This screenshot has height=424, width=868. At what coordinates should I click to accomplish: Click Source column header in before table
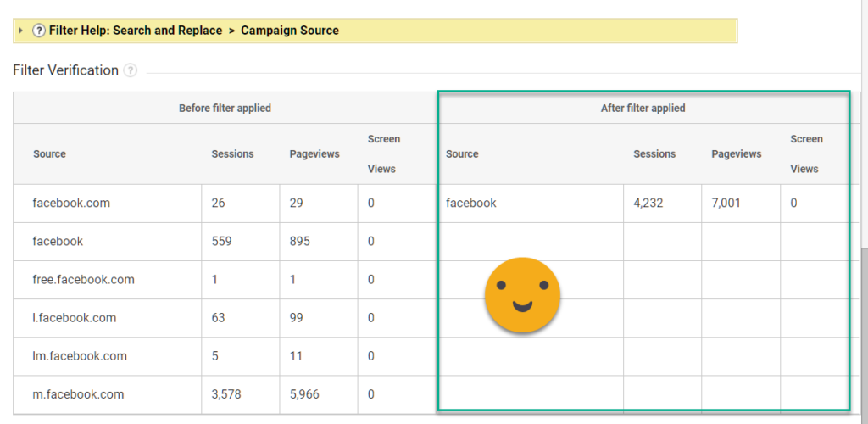pos(49,153)
